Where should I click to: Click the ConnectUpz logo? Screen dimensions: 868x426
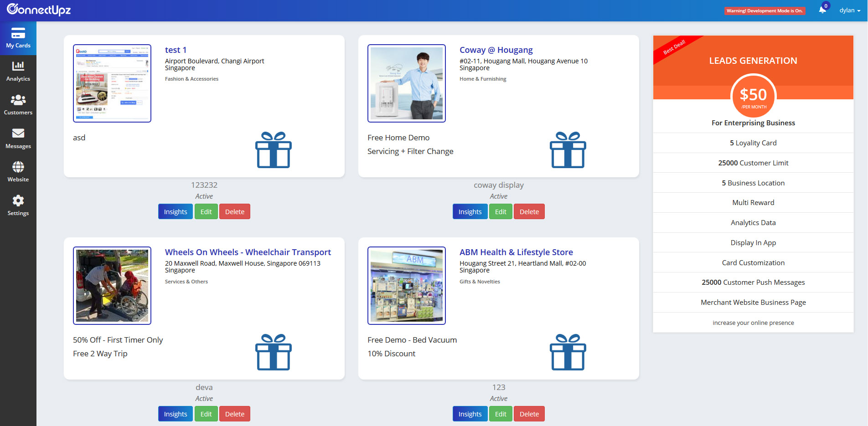point(39,10)
